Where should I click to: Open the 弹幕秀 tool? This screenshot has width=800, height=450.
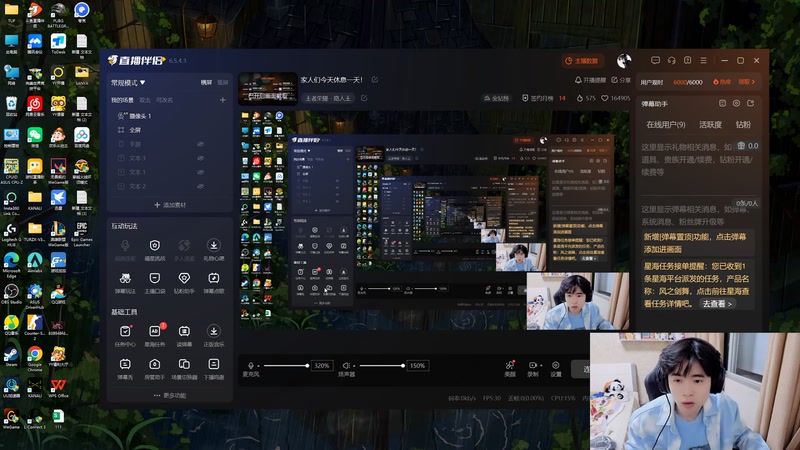(x=125, y=369)
